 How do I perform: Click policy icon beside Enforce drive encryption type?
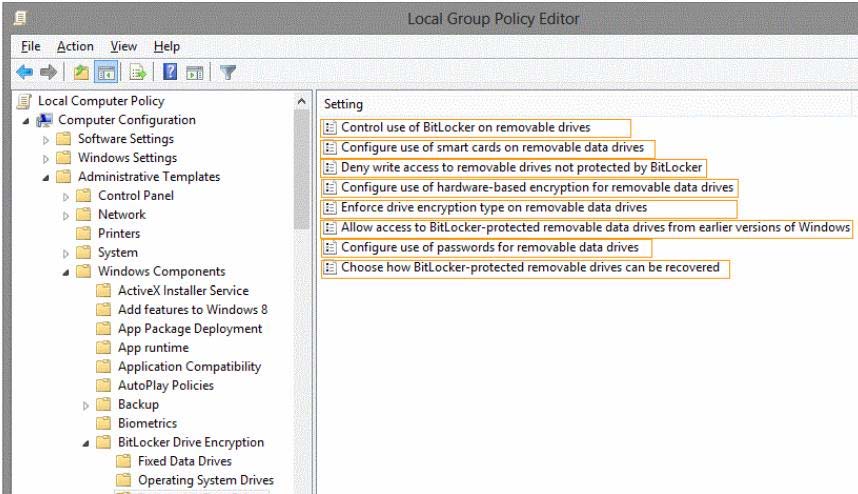pos(329,208)
